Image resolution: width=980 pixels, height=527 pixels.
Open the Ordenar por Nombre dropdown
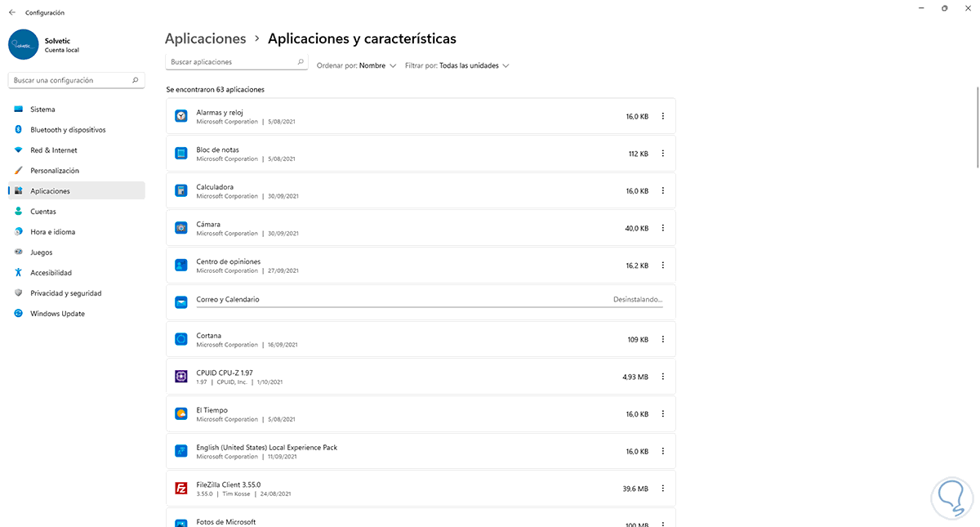coord(377,65)
